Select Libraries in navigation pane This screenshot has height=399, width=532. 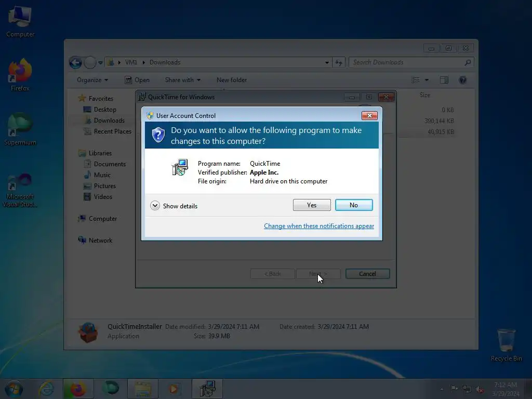click(95, 153)
